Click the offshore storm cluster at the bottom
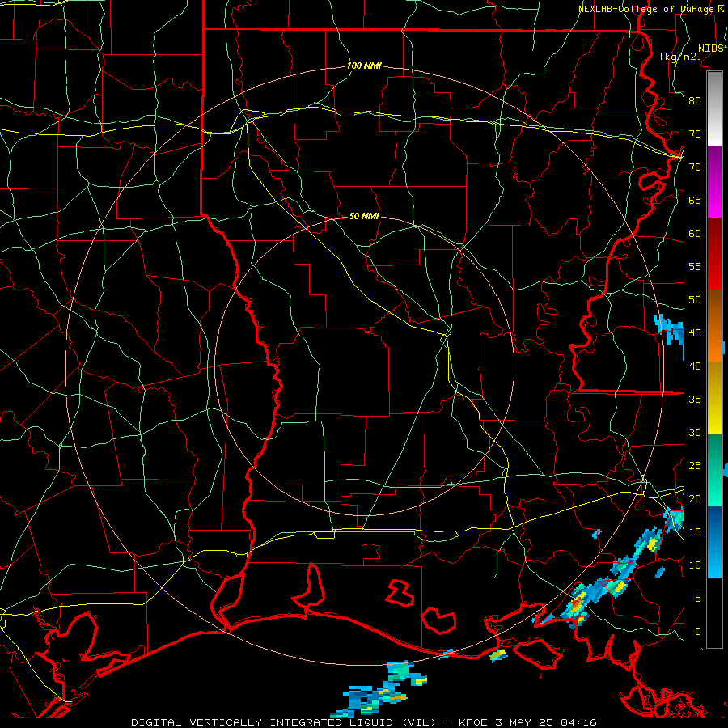 379,690
